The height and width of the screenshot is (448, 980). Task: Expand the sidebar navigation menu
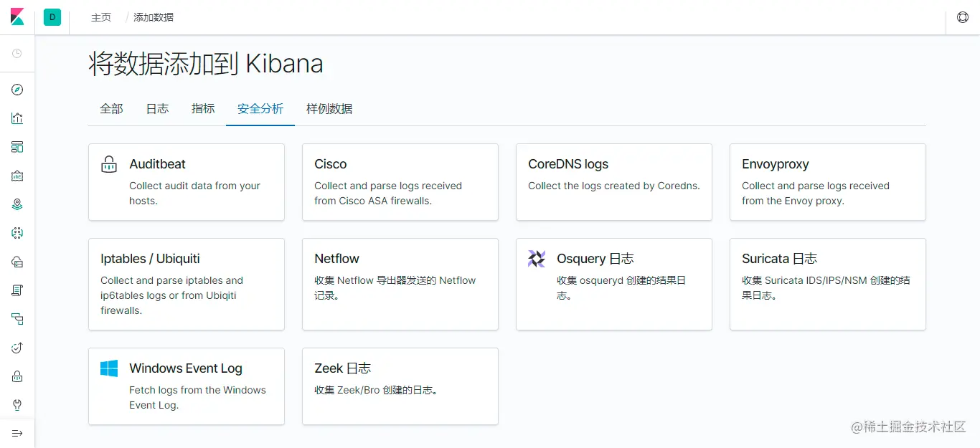(x=17, y=434)
